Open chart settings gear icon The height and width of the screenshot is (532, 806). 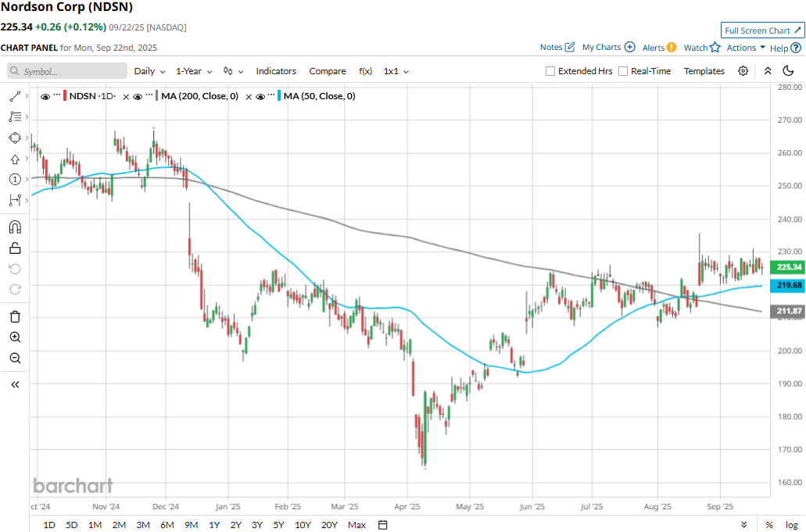click(743, 71)
